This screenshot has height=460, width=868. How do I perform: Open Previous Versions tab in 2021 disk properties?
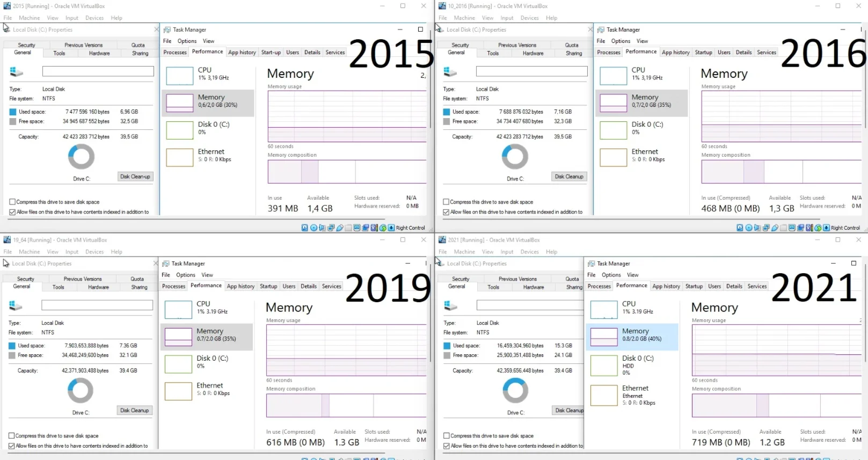[518, 279]
